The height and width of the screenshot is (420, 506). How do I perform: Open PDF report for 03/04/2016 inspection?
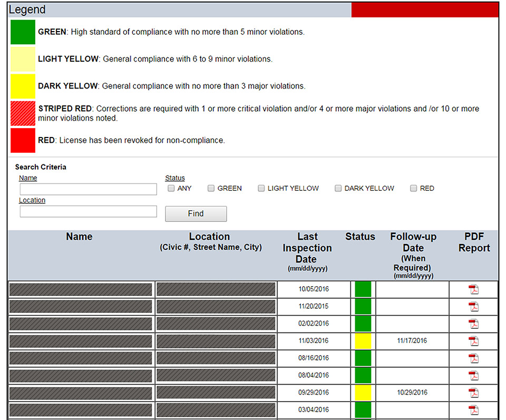coord(473,410)
